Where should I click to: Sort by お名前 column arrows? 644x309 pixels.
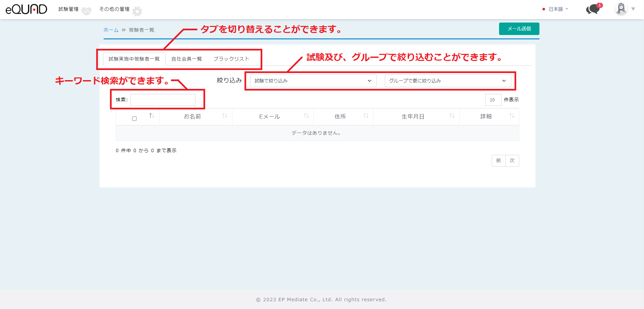pyautogui.click(x=225, y=116)
